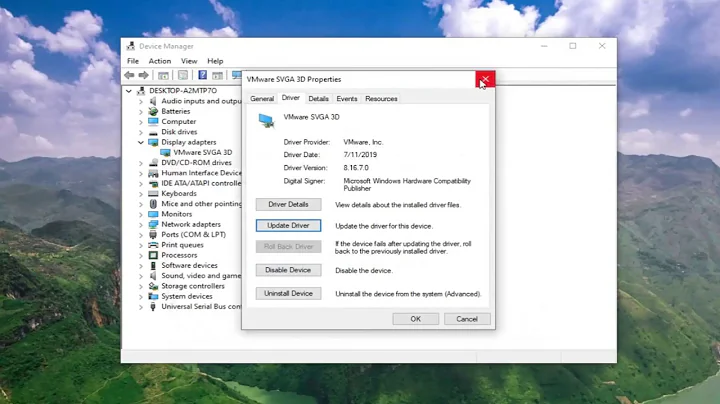Open Help via blue question mark icon
Viewport: 720px width, 404px height.
coord(202,75)
